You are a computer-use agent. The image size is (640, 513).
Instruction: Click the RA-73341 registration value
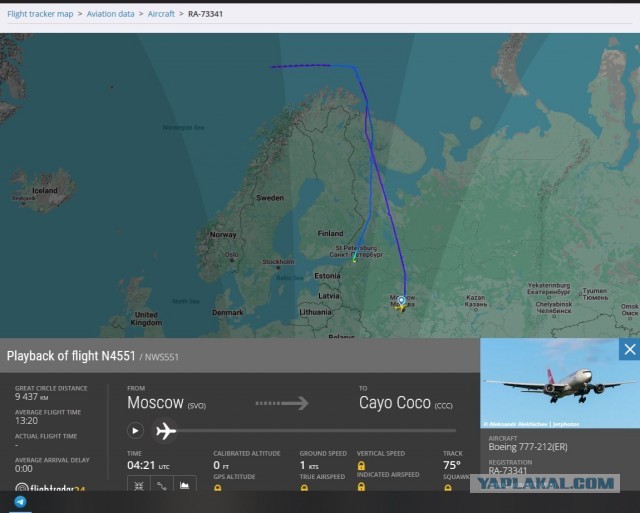point(508,471)
